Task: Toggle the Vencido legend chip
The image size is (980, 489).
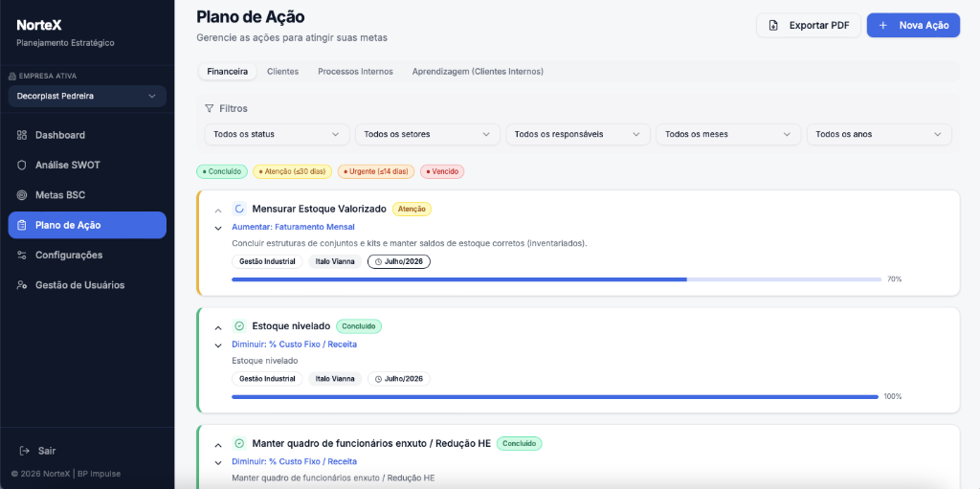Action: (x=442, y=171)
